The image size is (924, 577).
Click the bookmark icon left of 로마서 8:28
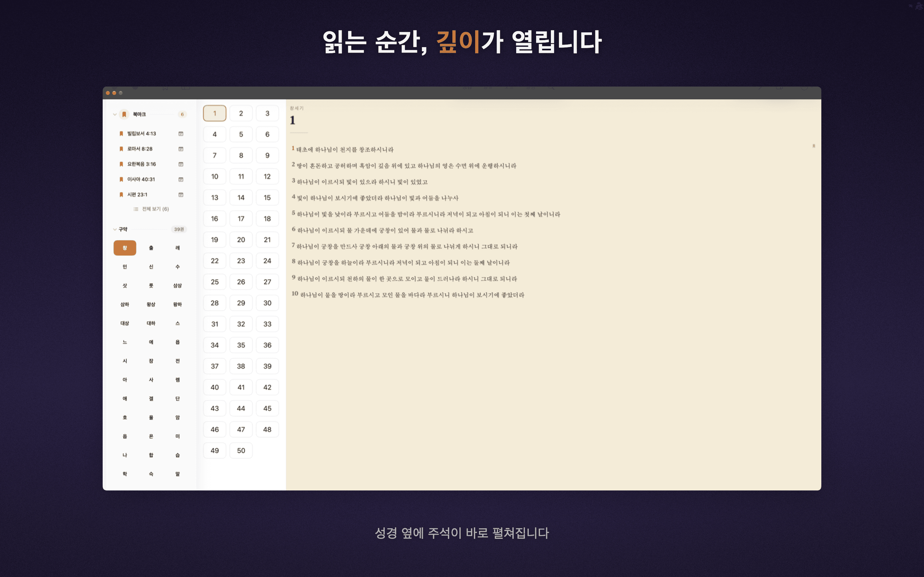[x=121, y=149]
